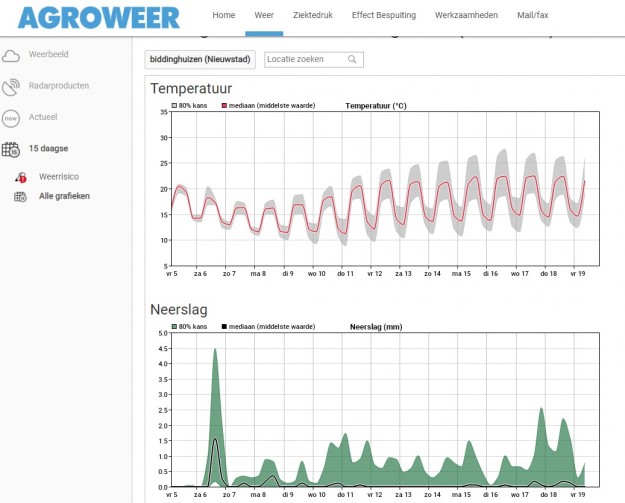The image size is (625, 503).
Task: Focus the Locatie zoeken search field
Action: coord(305,60)
